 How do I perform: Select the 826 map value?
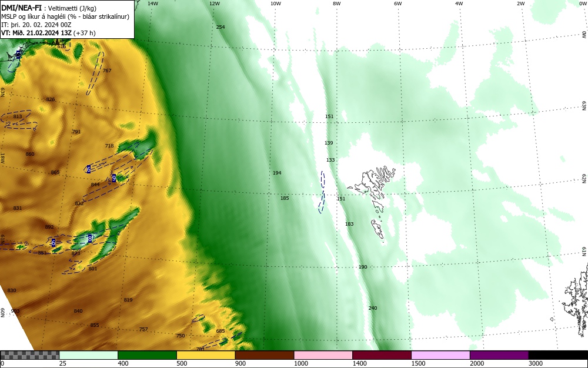coord(50,99)
